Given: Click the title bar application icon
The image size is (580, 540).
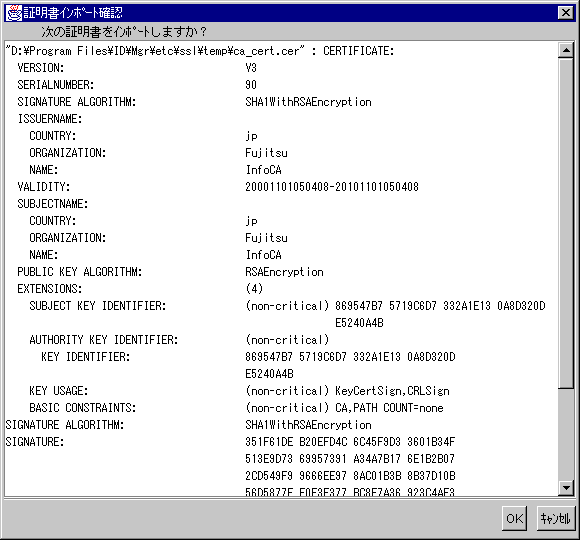Looking at the screenshot, I should click(x=14, y=13).
